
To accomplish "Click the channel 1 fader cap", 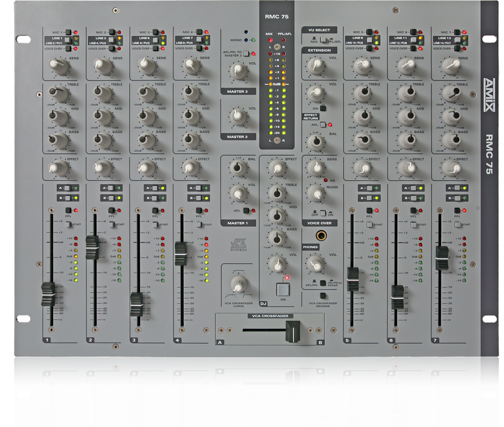I will coord(48,294).
